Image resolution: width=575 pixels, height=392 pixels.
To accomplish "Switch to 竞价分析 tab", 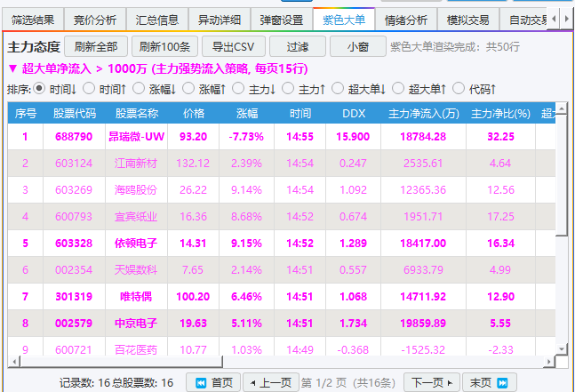I will (95, 20).
